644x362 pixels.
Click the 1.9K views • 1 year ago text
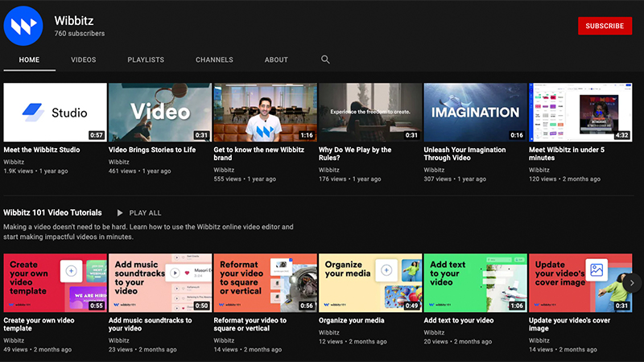[x=35, y=171]
